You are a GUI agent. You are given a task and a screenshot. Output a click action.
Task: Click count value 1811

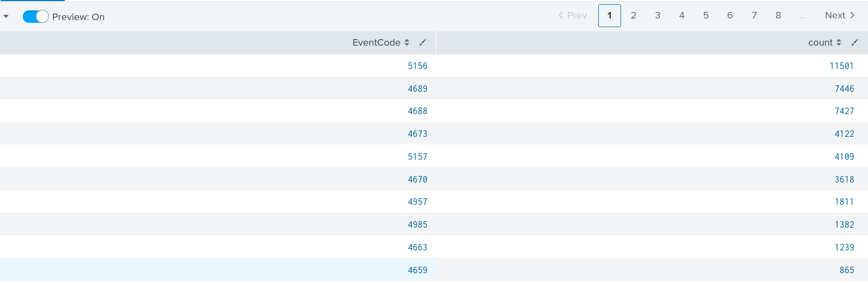pos(845,202)
